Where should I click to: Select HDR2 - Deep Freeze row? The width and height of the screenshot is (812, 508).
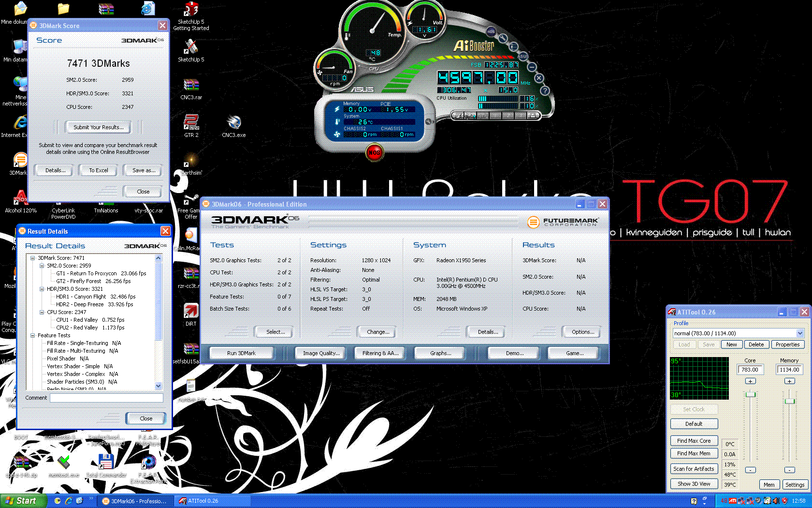94,304
